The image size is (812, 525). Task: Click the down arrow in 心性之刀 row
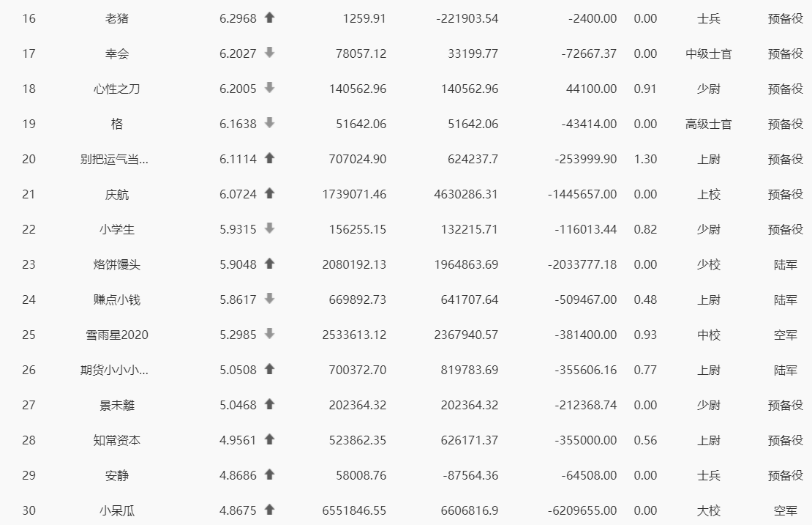point(269,88)
